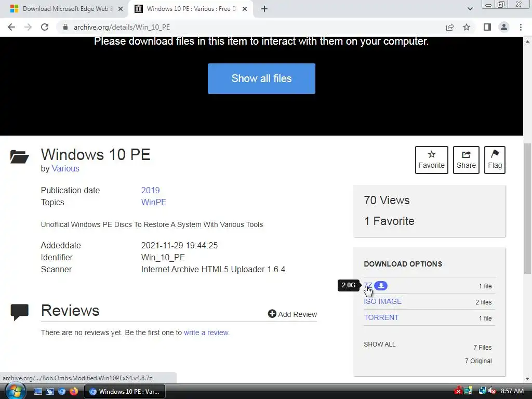Click red security alert tray icon
The width and height of the screenshot is (532, 399).
[458, 391]
